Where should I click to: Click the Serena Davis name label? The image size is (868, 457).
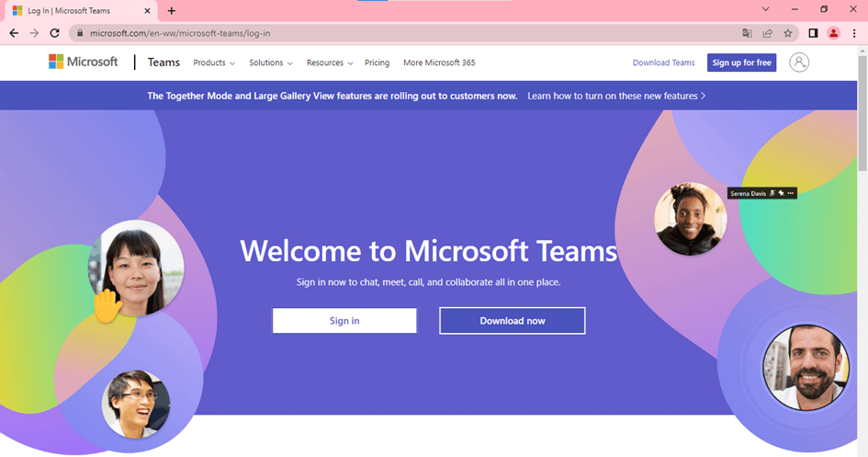pos(748,193)
